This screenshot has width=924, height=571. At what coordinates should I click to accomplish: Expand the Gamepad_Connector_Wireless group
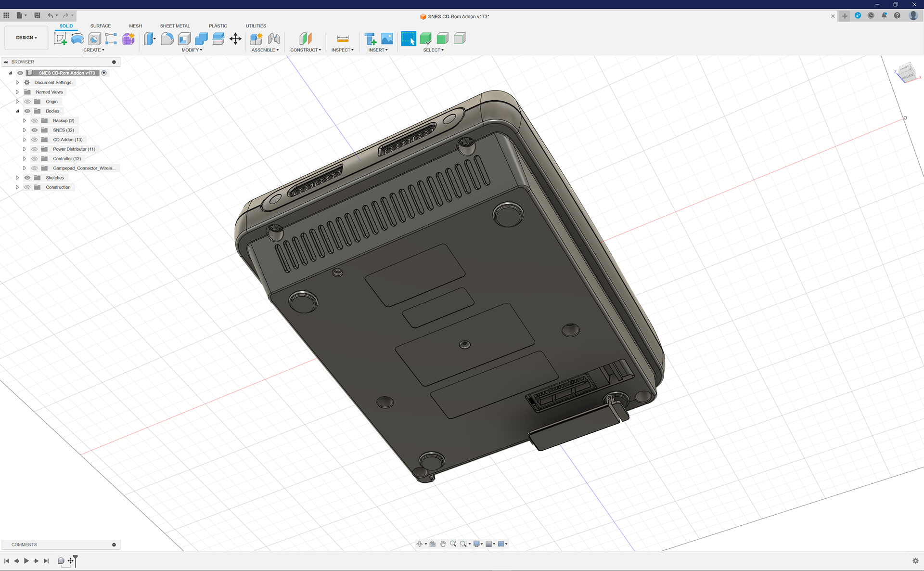(25, 168)
